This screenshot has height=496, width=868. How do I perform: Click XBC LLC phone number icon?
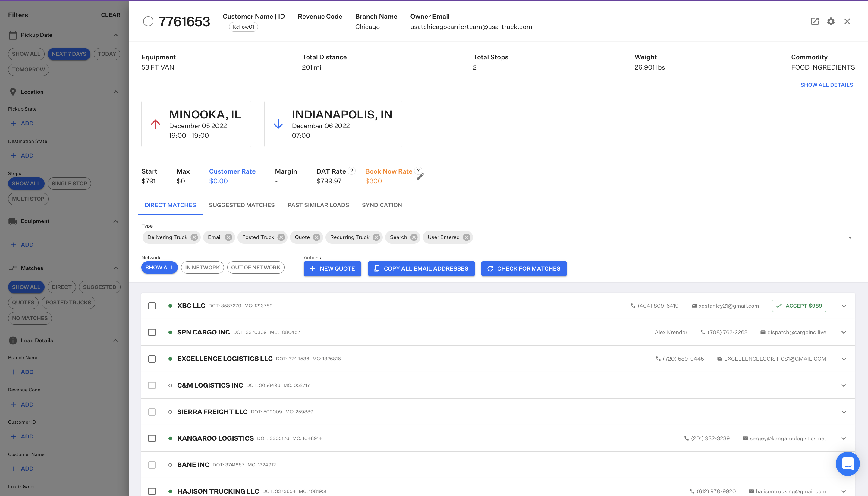pyautogui.click(x=633, y=306)
